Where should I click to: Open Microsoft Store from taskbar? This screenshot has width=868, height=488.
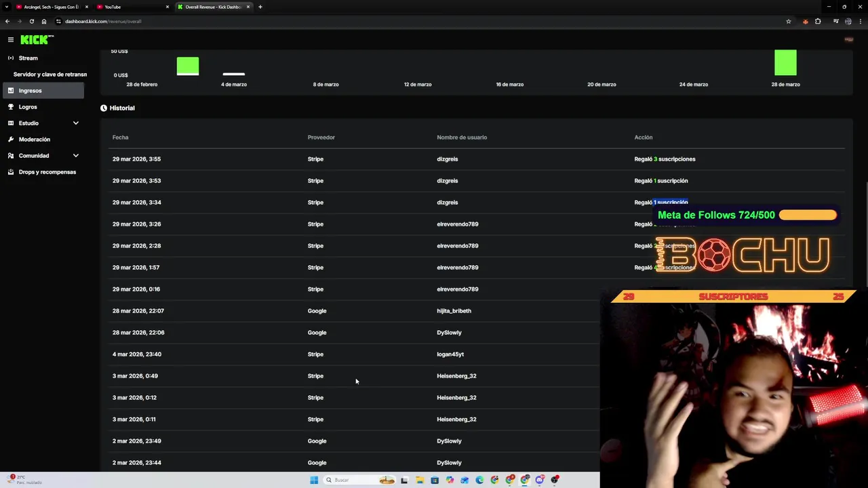[435, 480]
